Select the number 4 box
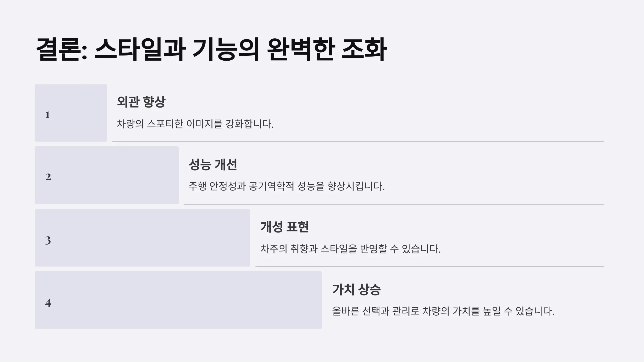Image resolution: width=644 pixels, height=362 pixels. (x=178, y=300)
